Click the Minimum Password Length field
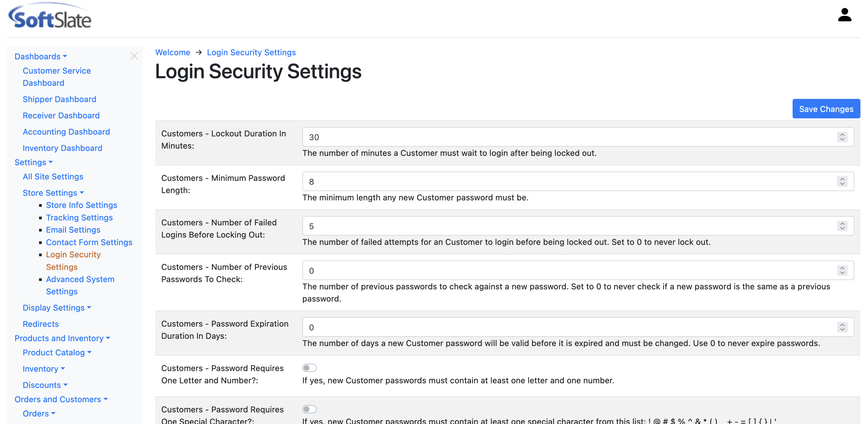This screenshot has width=868, height=424. pos(578,181)
